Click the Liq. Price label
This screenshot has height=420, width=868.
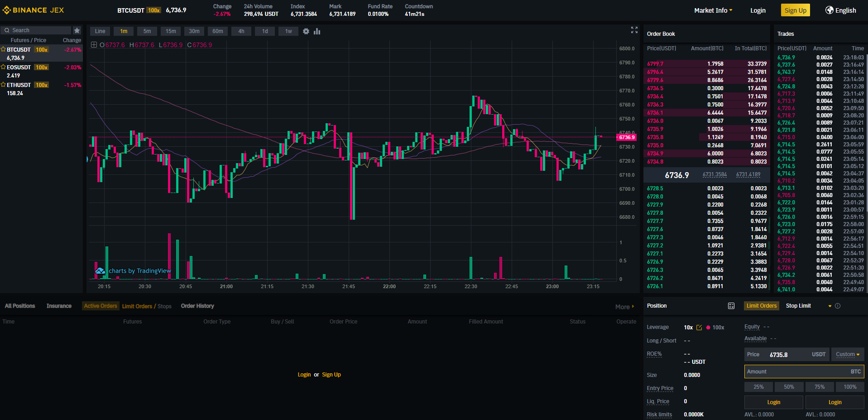(658, 401)
